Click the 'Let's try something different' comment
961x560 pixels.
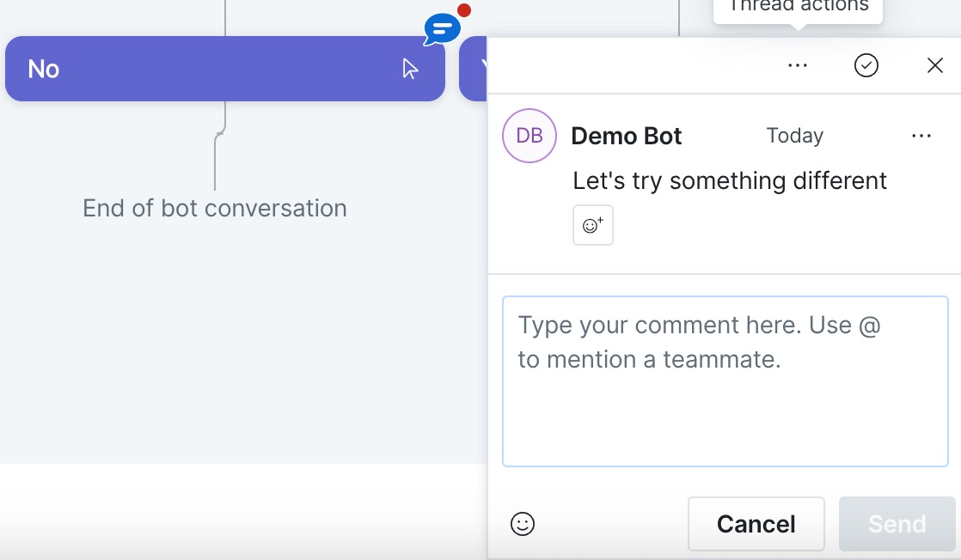pyautogui.click(x=729, y=180)
